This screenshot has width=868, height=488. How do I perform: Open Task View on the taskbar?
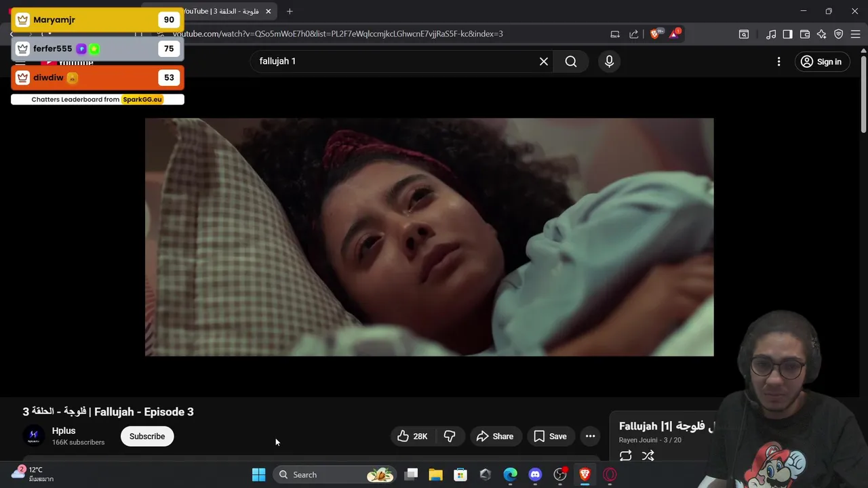click(411, 474)
